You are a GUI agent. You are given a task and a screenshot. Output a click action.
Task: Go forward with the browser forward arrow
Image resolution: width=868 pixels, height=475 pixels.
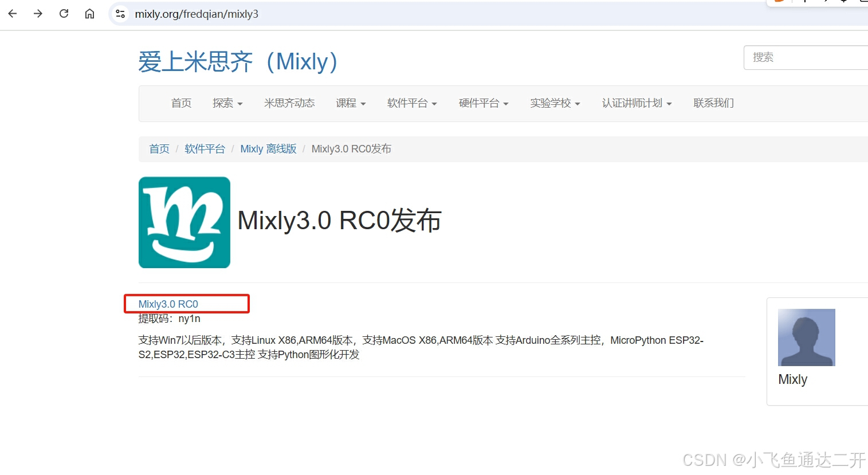click(38, 14)
